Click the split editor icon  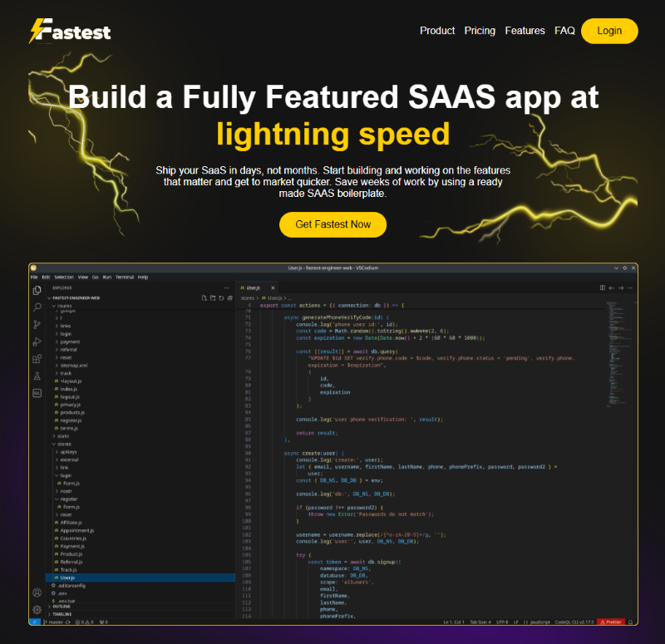pyautogui.click(x=603, y=288)
